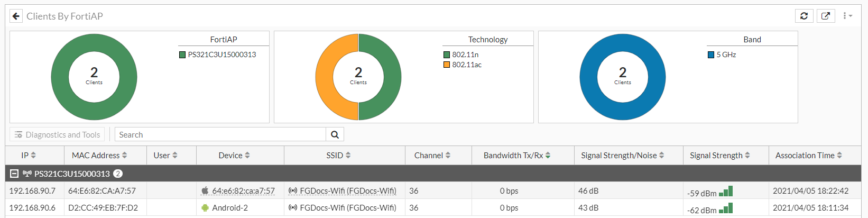Open widget in new window icon
Viewport: 868px width, 218px height.
click(x=826, y=16)
